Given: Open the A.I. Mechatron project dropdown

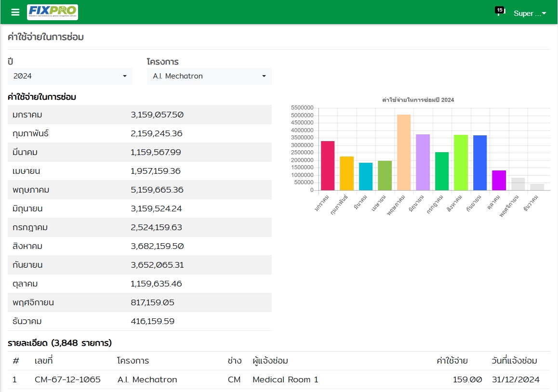Looking at the screenshot, I should click(209, 76).
